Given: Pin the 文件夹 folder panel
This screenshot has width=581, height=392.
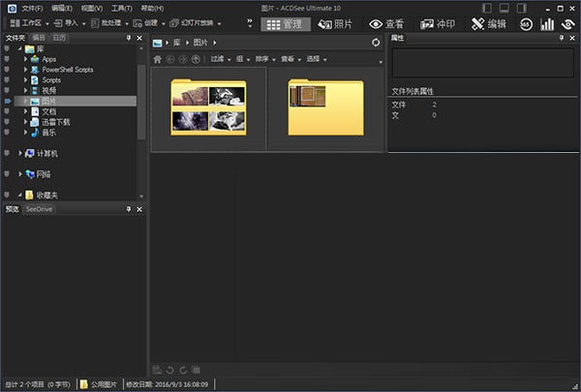Looking at the screenshot, I should pos(128,38).
